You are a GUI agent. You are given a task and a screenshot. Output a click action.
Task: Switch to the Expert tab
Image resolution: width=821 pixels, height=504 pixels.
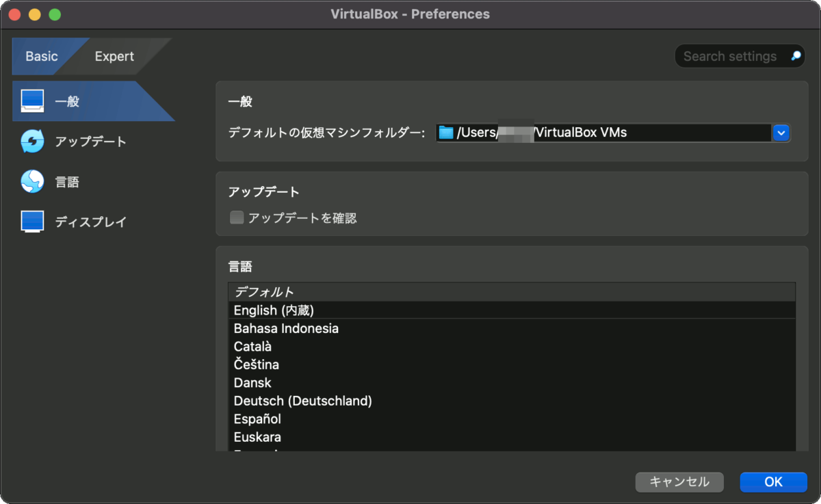(x=114, y=56)
